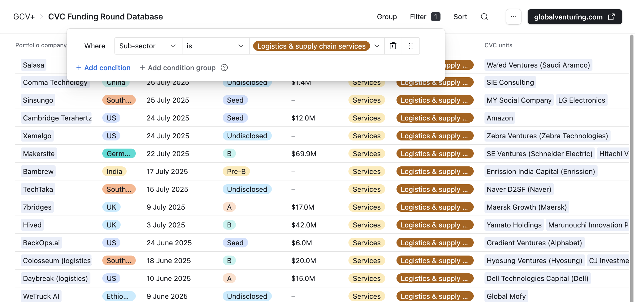
Task: Click the Filter count badge showing 1
Action: coord(435,16)
